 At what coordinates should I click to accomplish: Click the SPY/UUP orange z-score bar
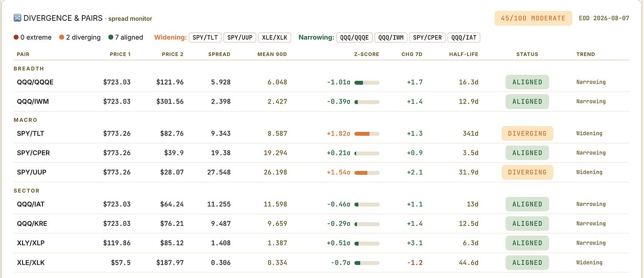[x=367, y=172]
